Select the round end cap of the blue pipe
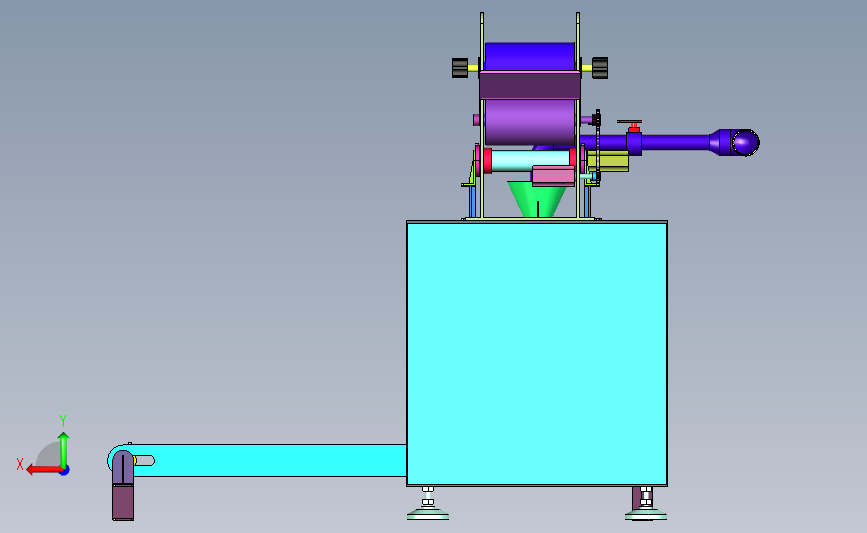867x533 pixels. (745, 143)
